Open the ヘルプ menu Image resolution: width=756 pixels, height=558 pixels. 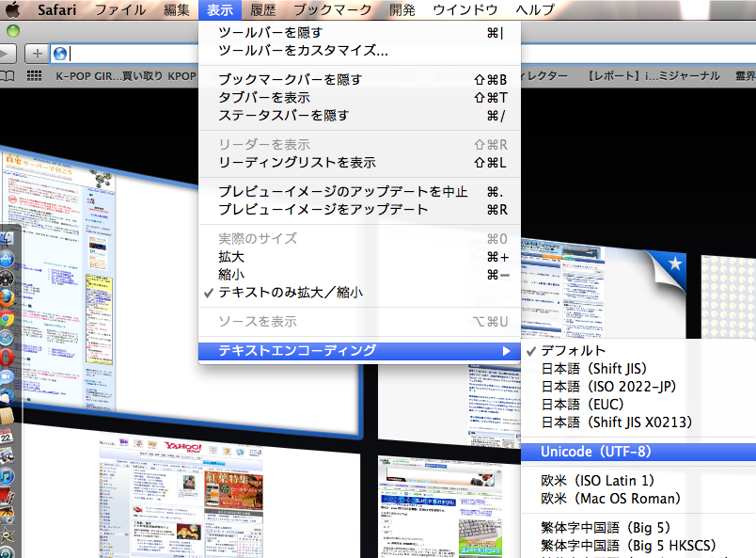(535, 9)
